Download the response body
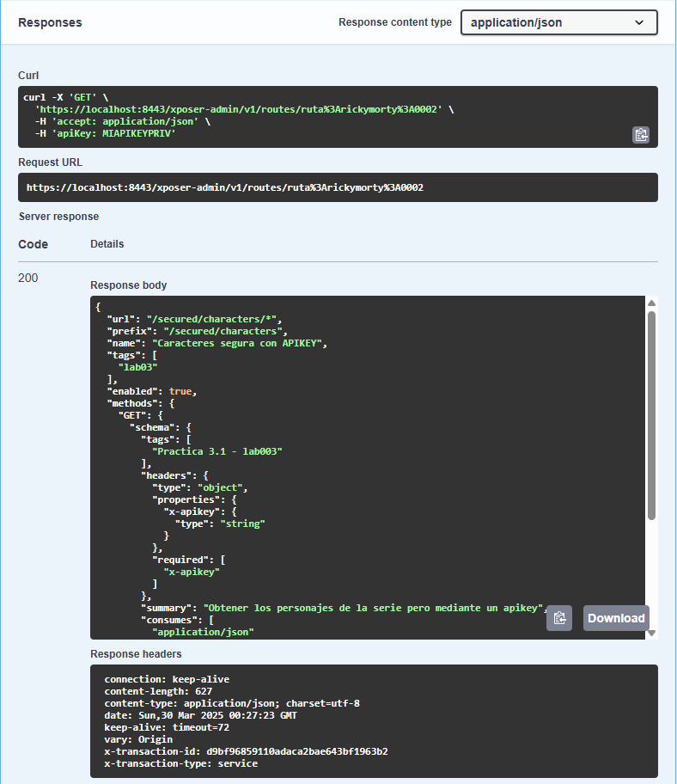677x784 pixels. click(x=615, y=618)
